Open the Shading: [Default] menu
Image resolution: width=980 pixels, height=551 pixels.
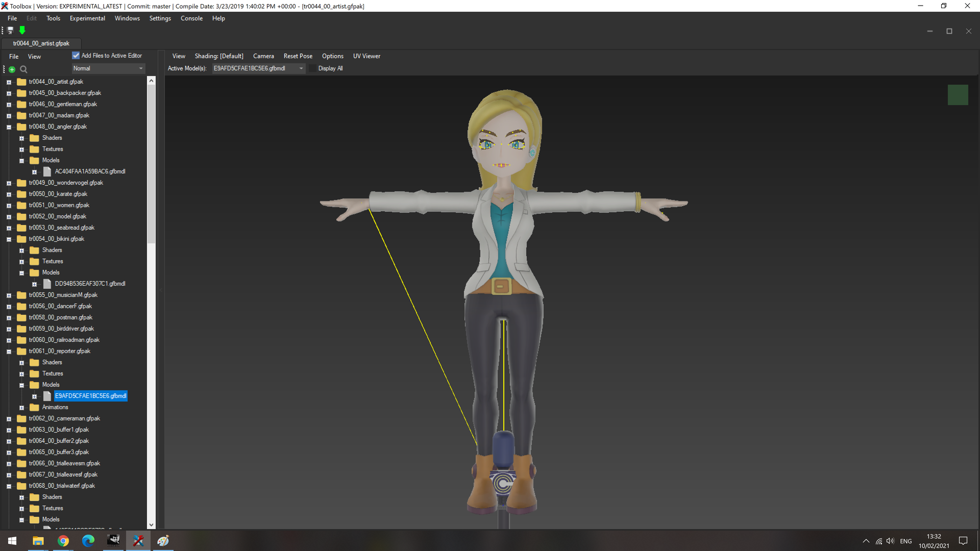coord(219,56)
